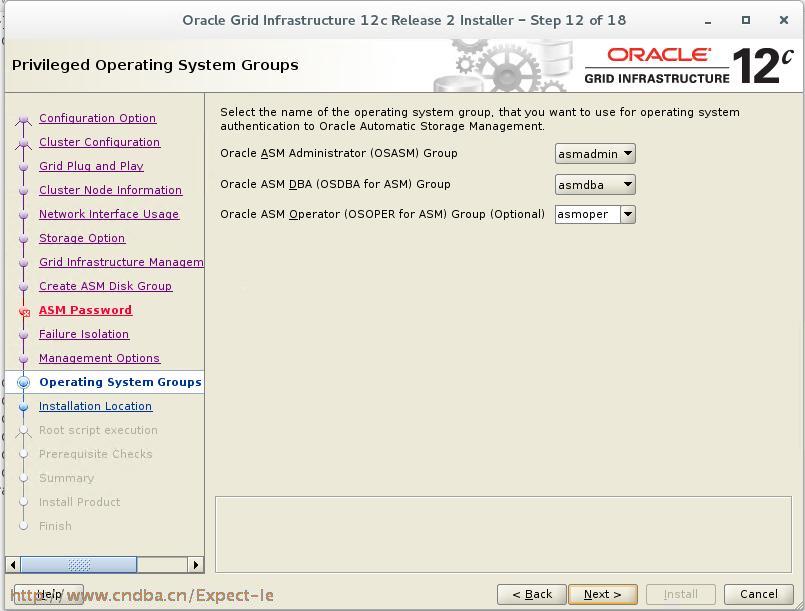Select Operating System Groups step
The image size is (805, 611).
pyautogui.click(x=120, y=382)
